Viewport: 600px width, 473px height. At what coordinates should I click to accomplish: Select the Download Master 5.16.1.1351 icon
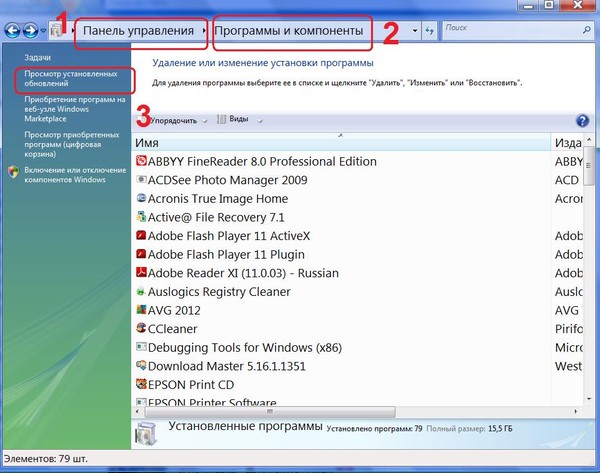141,365
